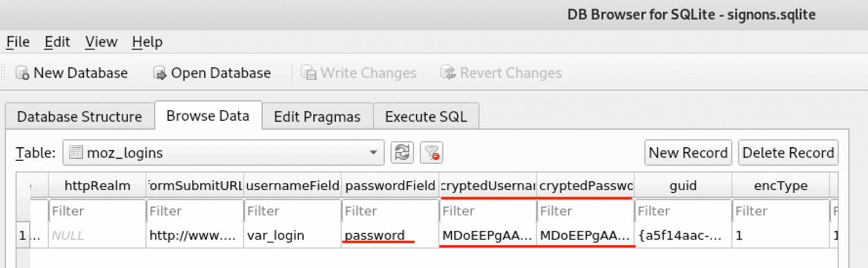Refresh the moz_logins table data
The image size is (868, 268).
click(402, 153)
